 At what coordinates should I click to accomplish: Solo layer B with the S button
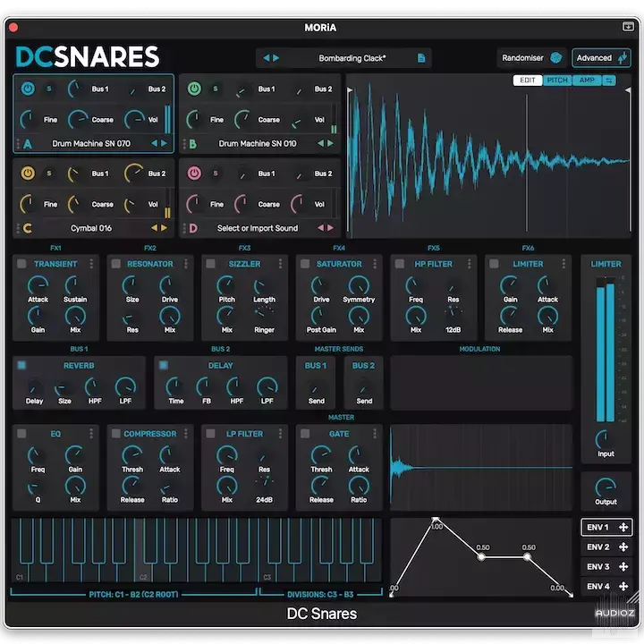pyautogui.click(x=216, y=89)
